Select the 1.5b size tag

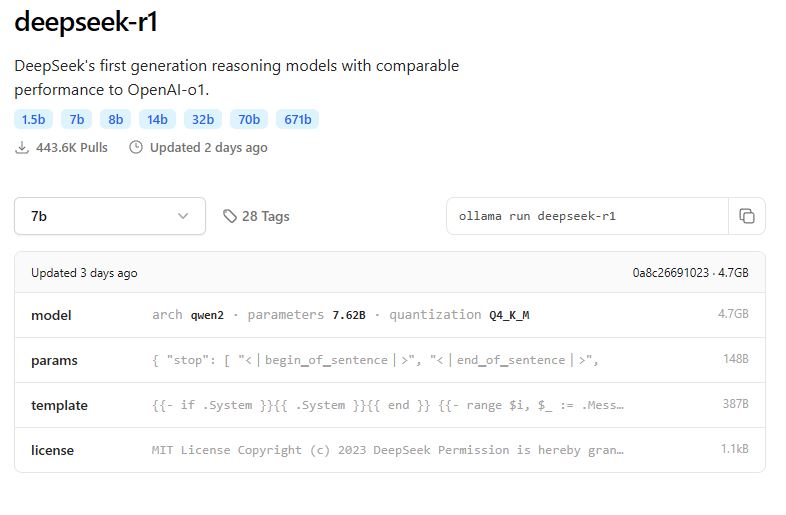coord(33,119)
